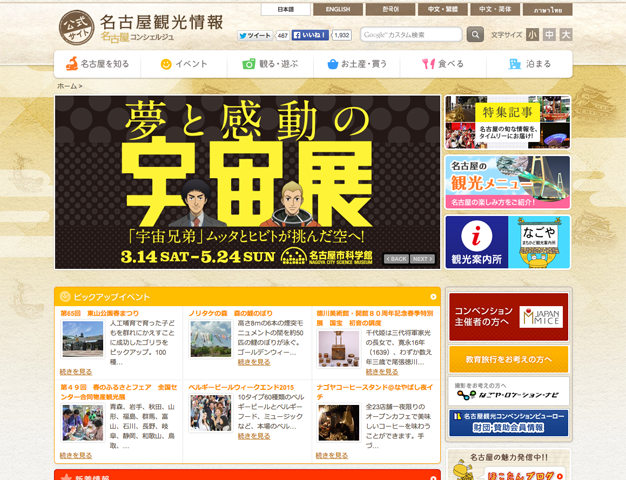Click the ピックアップイベント header arrow icon

[433, 297]
